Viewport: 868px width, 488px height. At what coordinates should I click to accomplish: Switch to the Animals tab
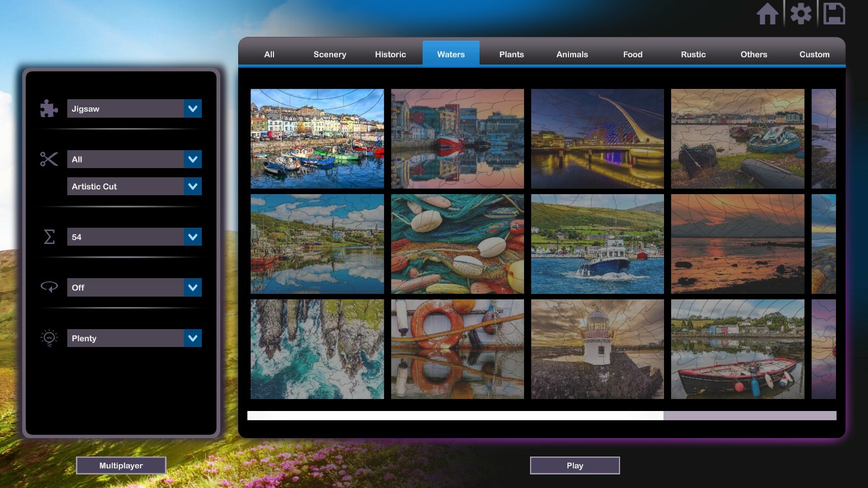pyautogui.click(x=571, y=54)
